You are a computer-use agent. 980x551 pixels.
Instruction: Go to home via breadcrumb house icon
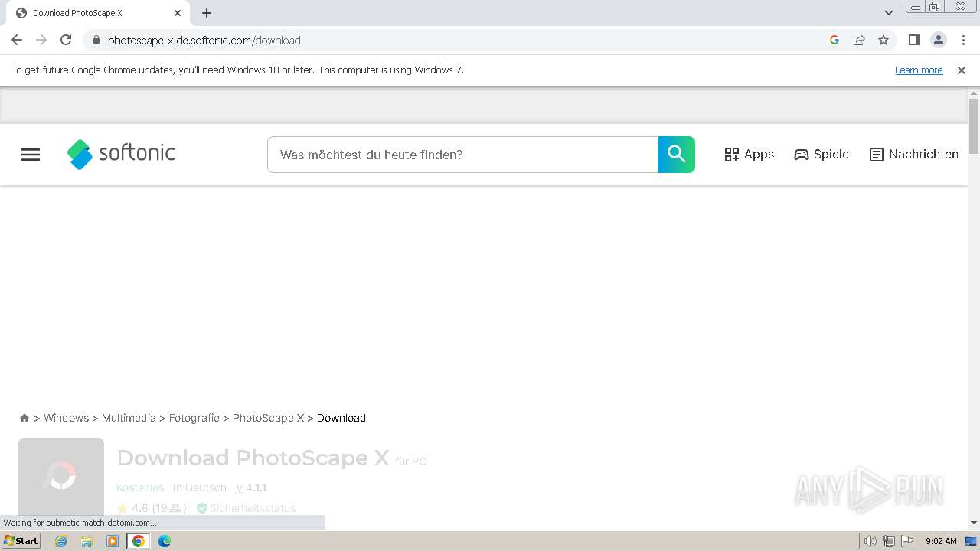pyautogui.click(x=24, y=418)
